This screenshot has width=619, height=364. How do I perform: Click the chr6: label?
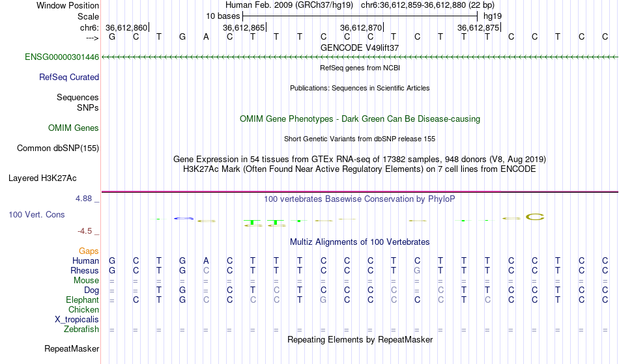(89, 27)
